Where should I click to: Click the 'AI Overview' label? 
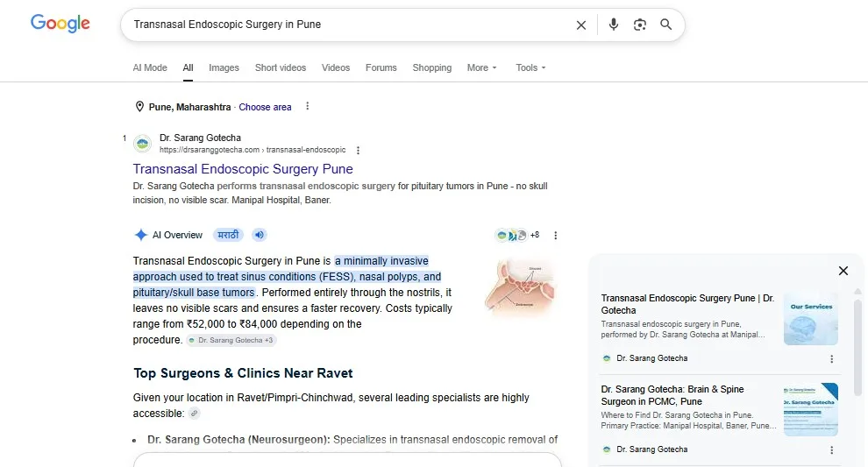click(177, 235)
